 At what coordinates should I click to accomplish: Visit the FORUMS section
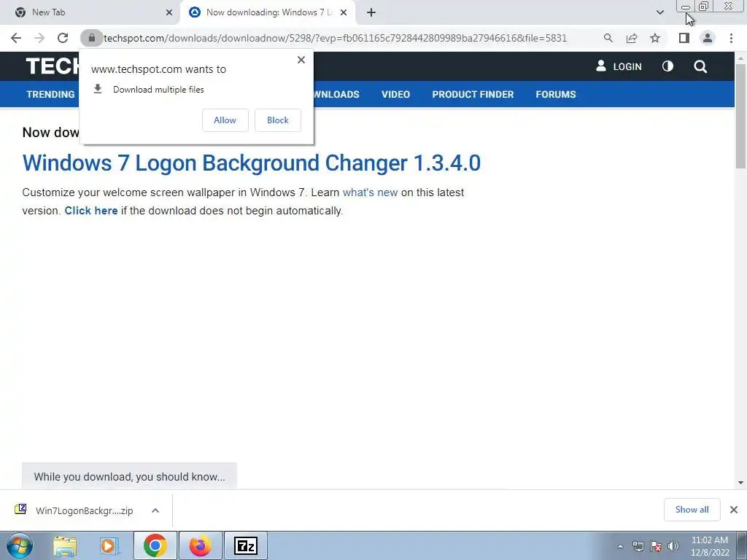click(556, 94)
